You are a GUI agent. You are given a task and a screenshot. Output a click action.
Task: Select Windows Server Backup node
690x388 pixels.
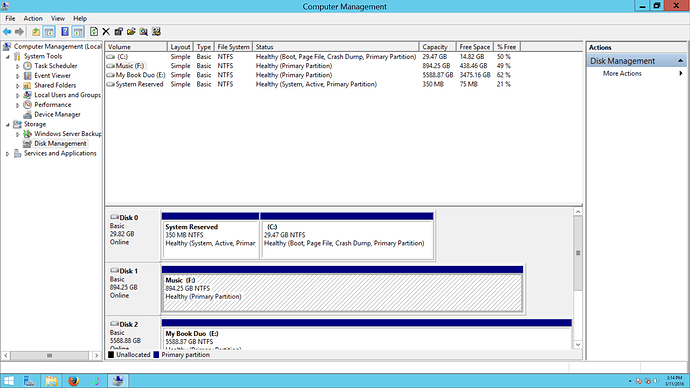[68, 134]
